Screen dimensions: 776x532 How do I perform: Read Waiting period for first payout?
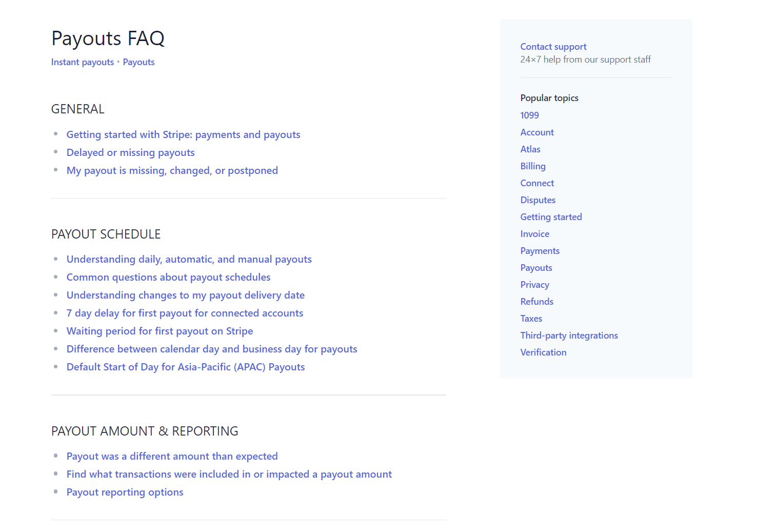pyautogui.click(x=160, y=331)
